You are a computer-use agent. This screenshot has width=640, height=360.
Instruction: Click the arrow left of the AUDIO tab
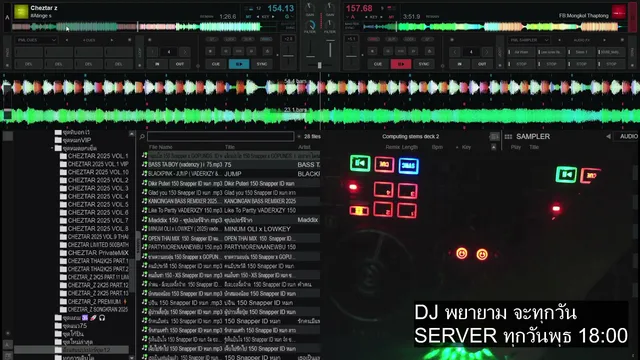click(x=608, y=136)
